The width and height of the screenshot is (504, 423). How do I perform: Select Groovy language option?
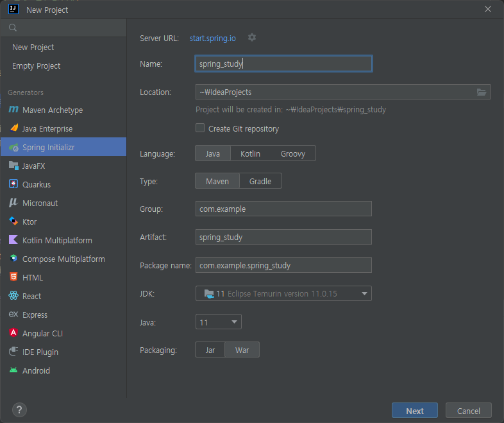tap(293, 153)
